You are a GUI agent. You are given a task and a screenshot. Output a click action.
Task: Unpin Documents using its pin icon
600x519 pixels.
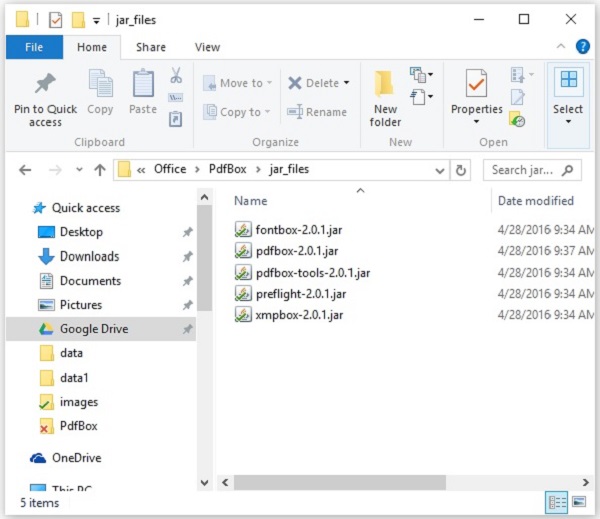coord(188,281)
